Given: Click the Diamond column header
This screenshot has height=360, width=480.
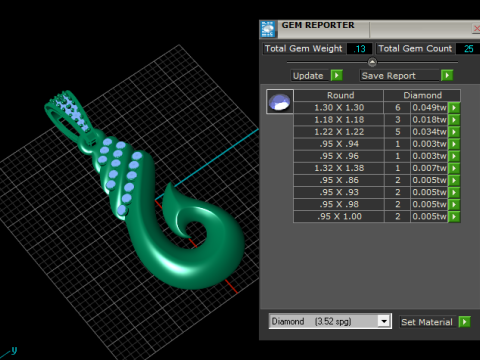Looking at the screenshot, I should click(422, 95).
